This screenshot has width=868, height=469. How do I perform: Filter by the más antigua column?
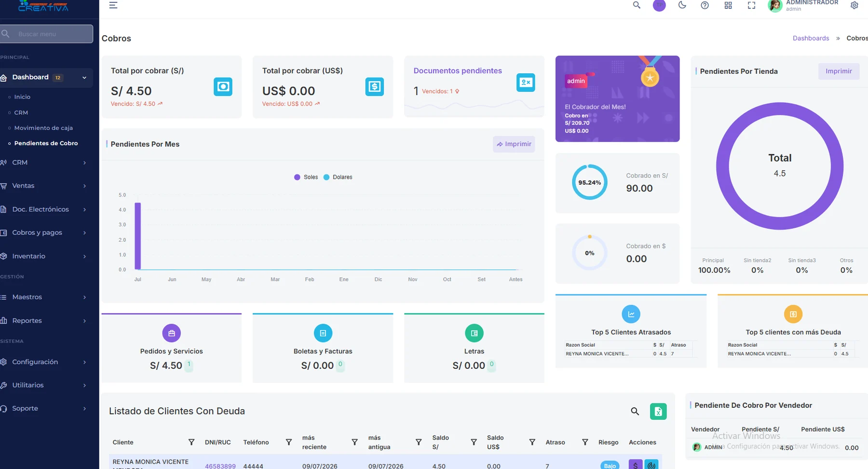419,442
